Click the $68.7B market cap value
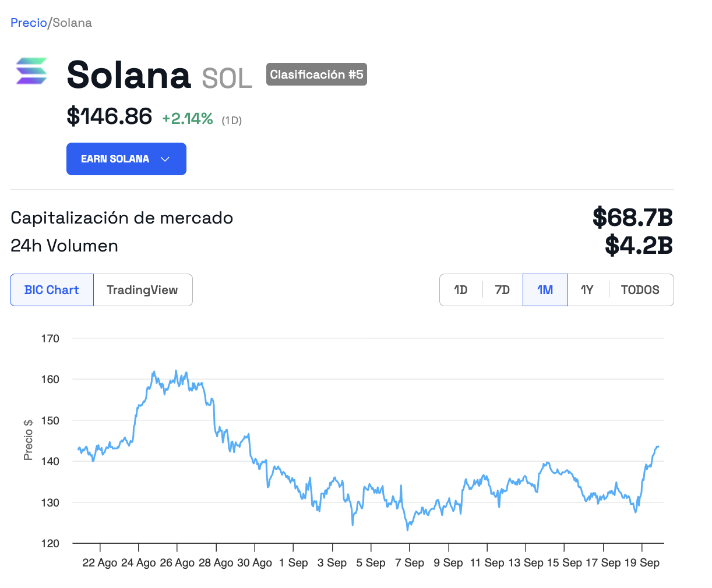 pos(632,218)
